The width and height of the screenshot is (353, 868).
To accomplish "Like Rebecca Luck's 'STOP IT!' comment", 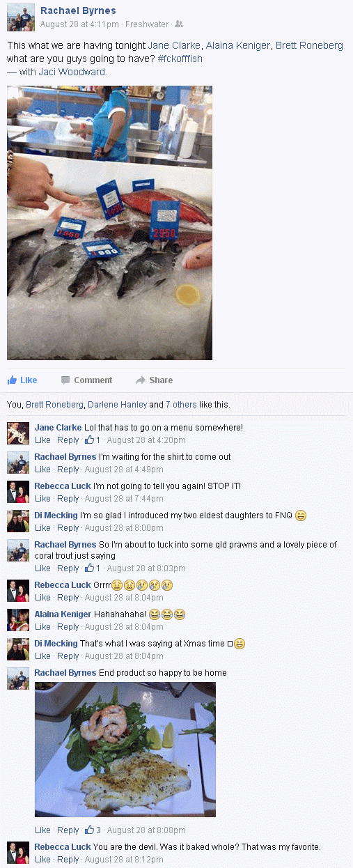I will [42, 499].
